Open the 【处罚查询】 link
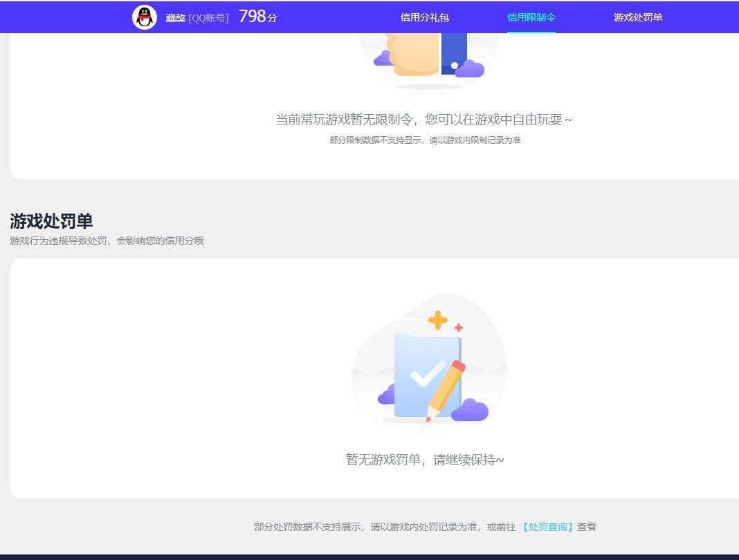 pyautogui.click(x=547, y=527)
